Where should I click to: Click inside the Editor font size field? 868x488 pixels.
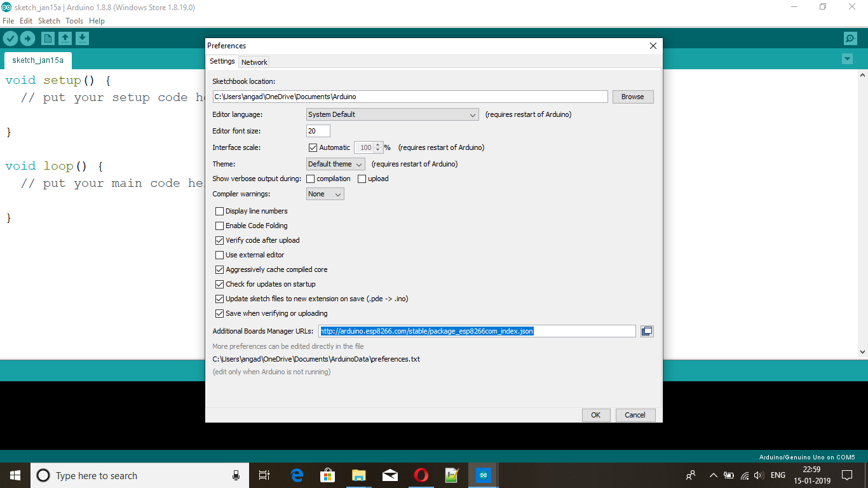click(318, 130)
